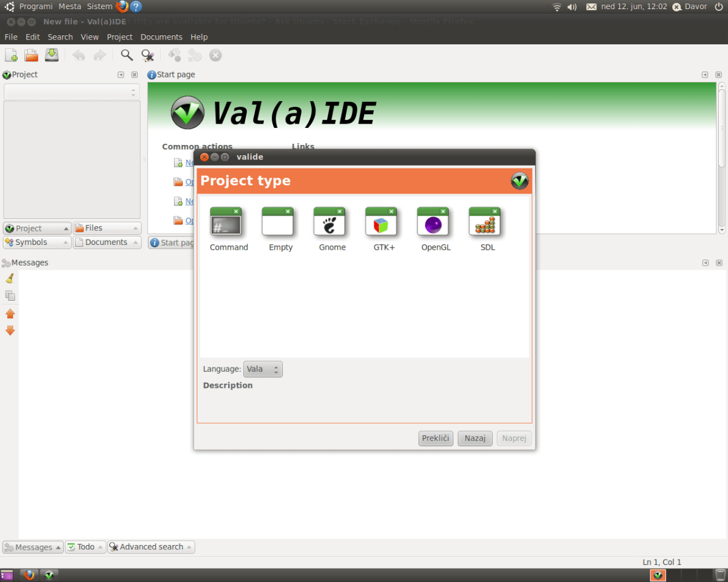Open the Messages panel tab dropdown
This screenshot has height=582, width=728.
pos(33,547)
